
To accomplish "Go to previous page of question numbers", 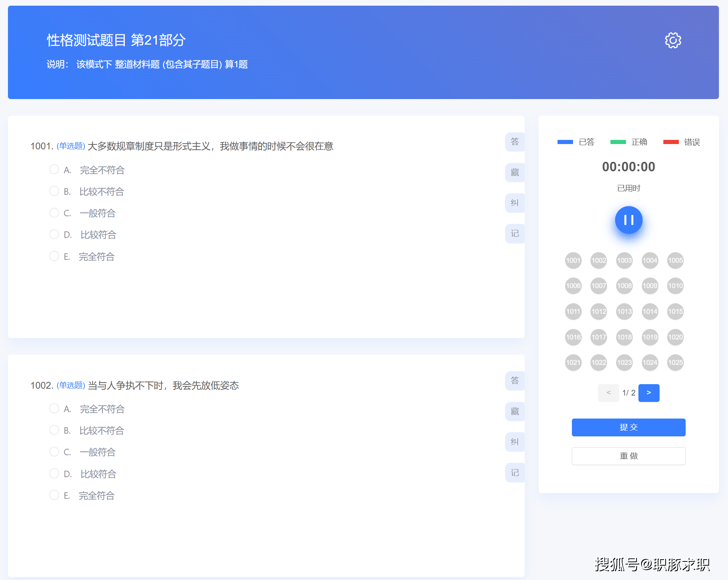I will coord(608,393).
